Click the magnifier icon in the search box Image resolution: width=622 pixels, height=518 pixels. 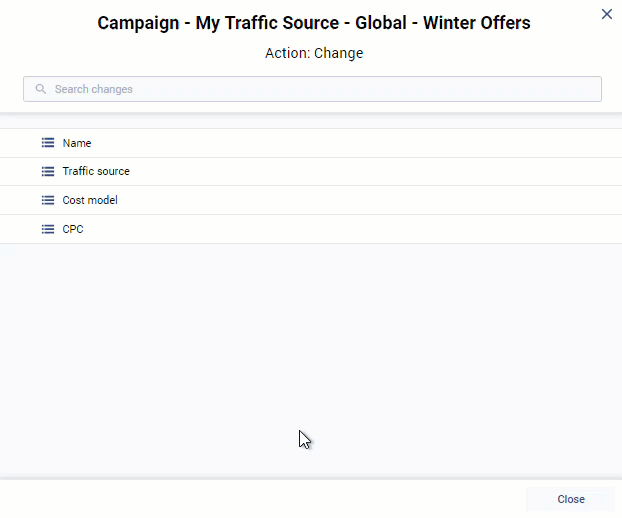point(41,89)
